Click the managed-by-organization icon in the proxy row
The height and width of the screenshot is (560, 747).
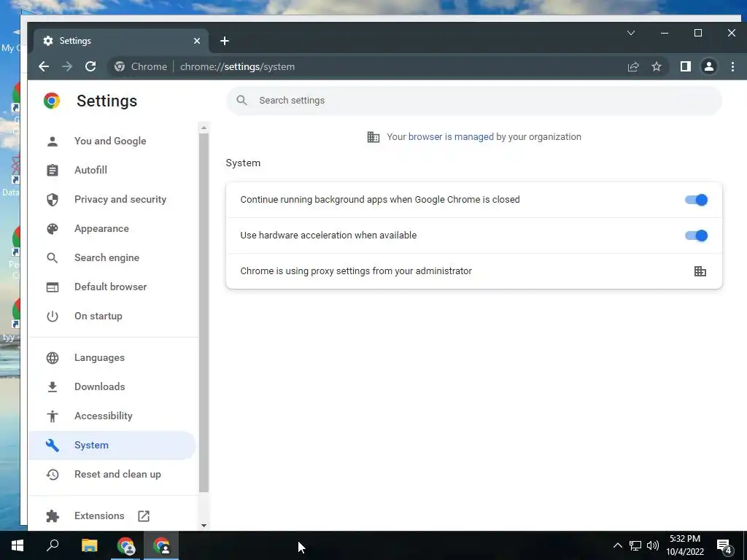pyautogui.click(x=700, y=271)
